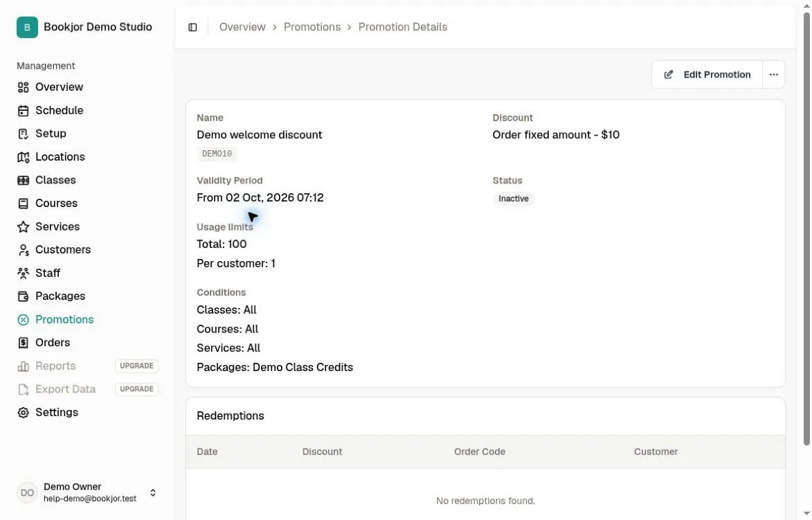Toggle the sidebar panel icon
The image size is (812, 520).
(192, 28)
